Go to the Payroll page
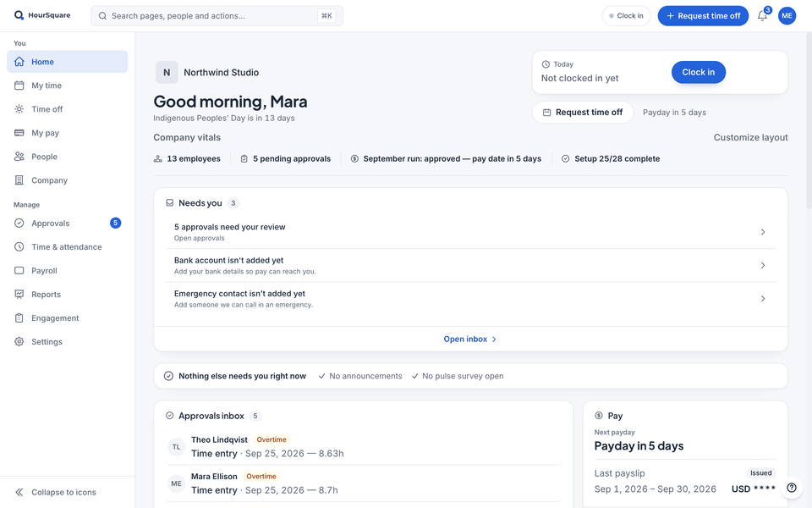 click(68, 271)
